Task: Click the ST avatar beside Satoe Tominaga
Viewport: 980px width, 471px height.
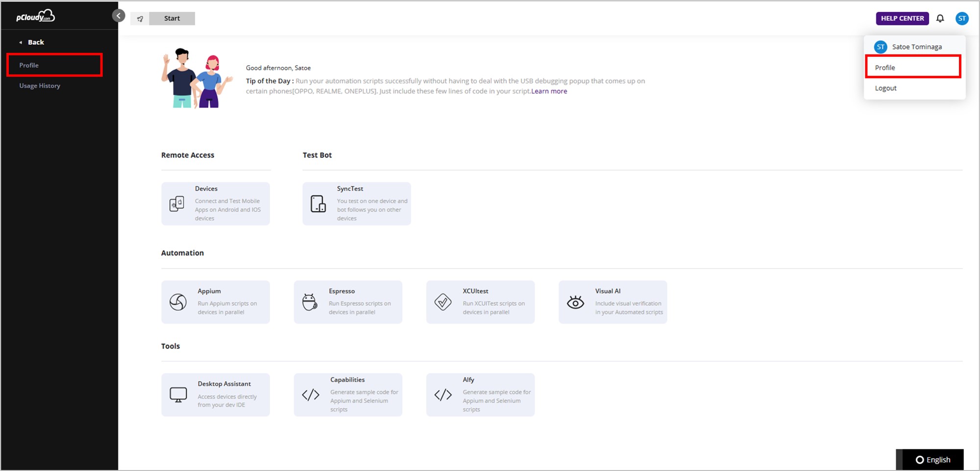Action: coord(881,47)
